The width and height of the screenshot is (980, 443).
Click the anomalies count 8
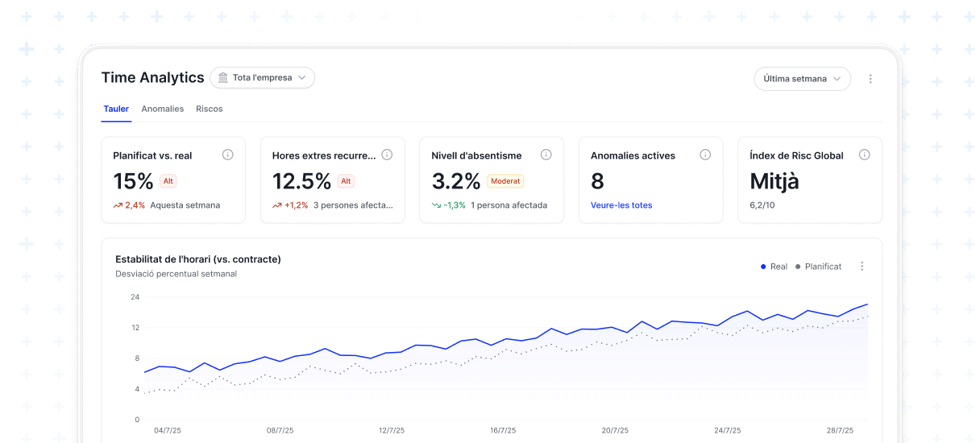tap(597, 181)
